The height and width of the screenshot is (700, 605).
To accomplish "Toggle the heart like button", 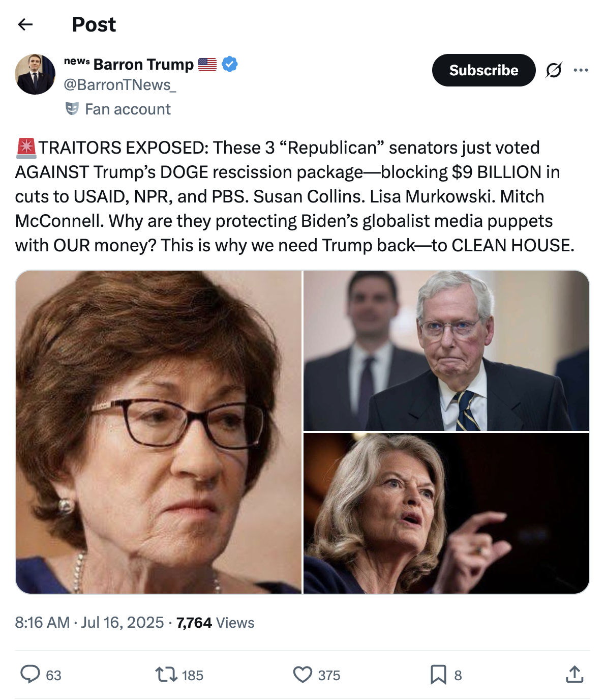I will [x=302, y=675].
